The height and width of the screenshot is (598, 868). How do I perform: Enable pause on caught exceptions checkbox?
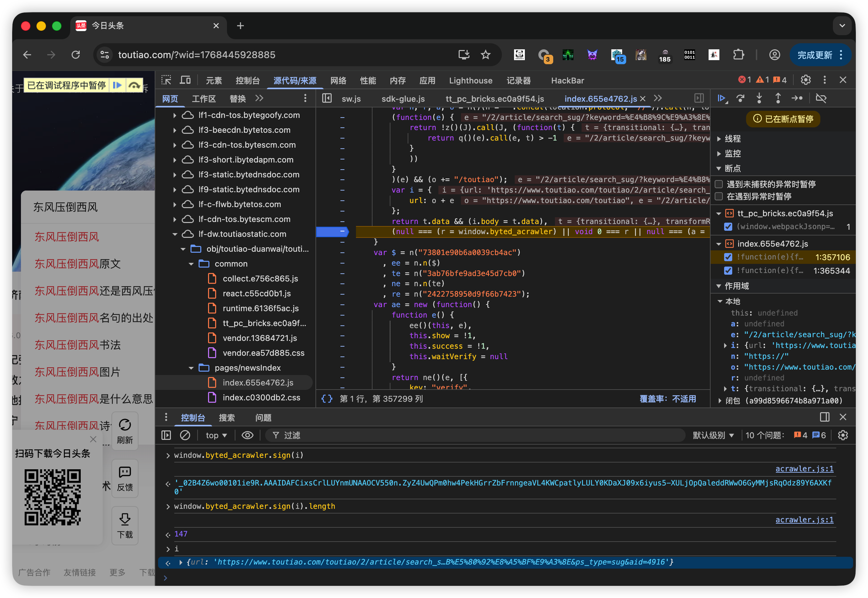pos(719,197)
